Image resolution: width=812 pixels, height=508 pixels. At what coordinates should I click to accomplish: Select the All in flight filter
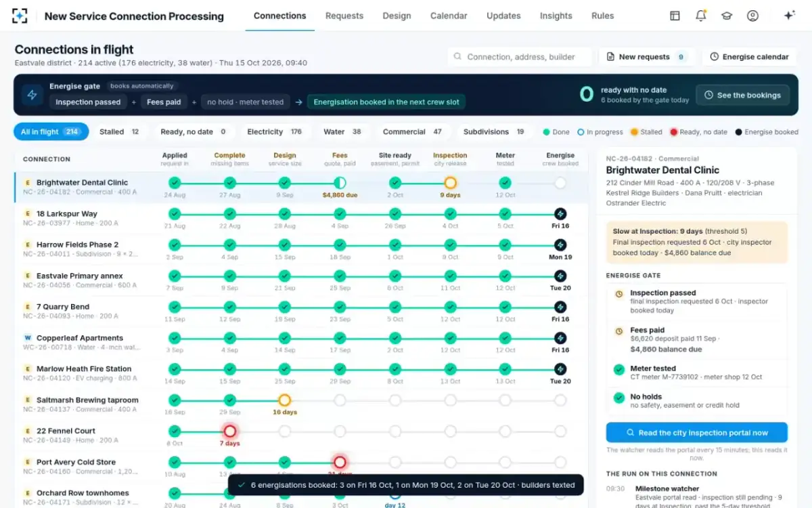51,132
